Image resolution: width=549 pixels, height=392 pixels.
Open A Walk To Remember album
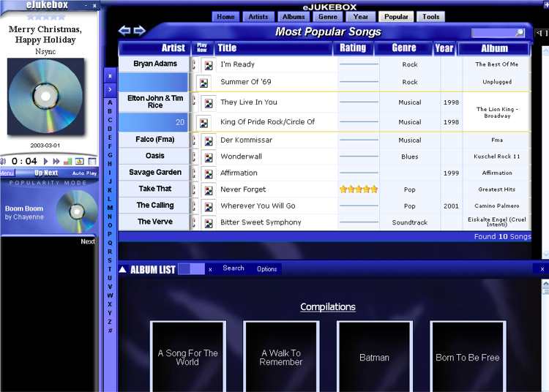[x=281, y=357]
